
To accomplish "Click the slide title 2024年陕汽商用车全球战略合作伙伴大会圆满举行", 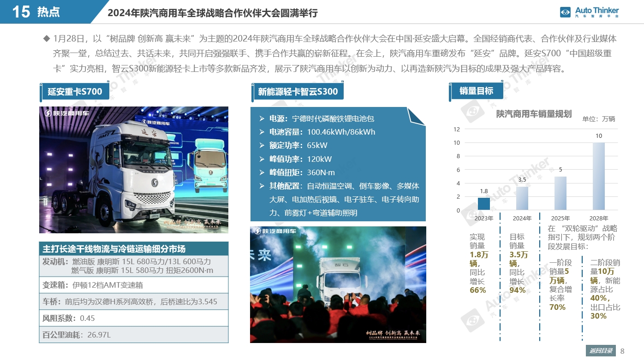I will 213,13.
